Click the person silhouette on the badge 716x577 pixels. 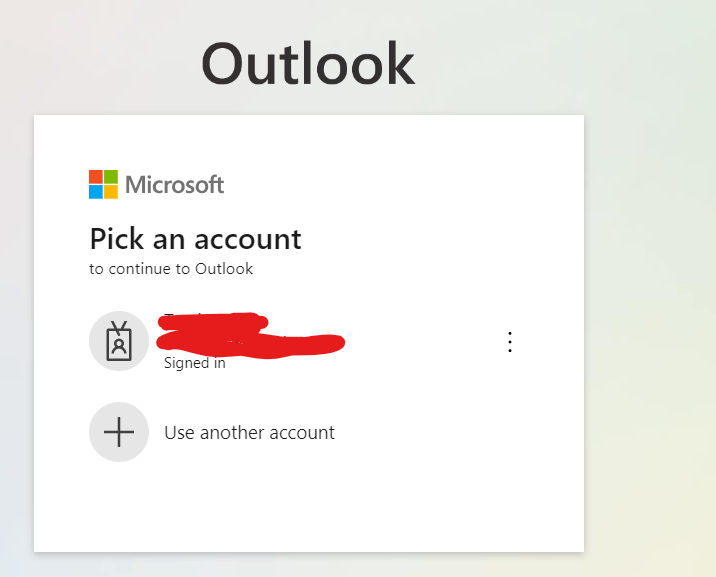point(119,346)
